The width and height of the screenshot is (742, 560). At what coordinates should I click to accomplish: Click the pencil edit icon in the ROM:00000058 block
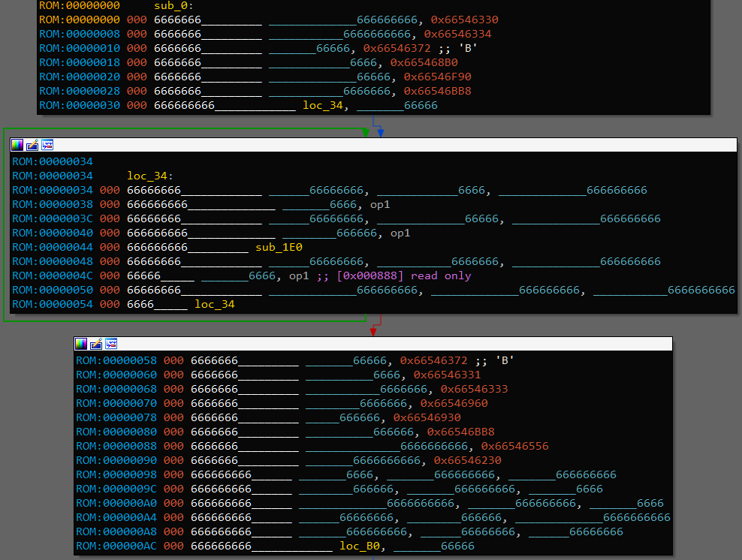96,344
